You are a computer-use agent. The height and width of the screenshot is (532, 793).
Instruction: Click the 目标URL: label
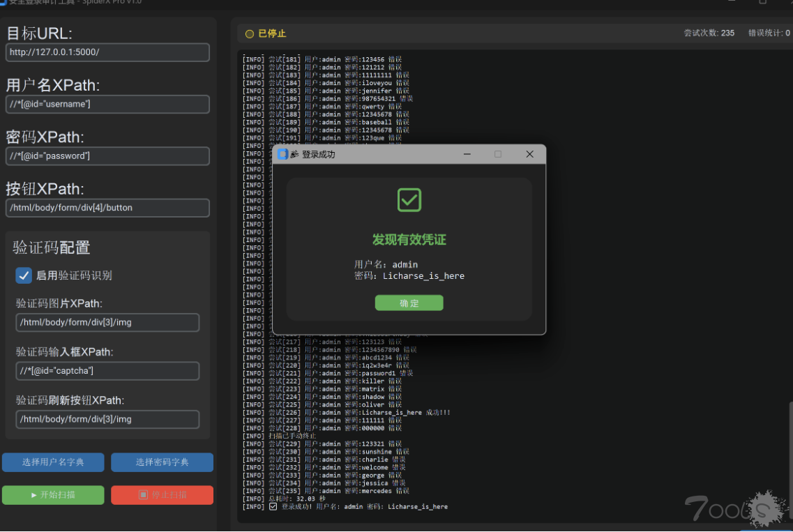[40, 33]
